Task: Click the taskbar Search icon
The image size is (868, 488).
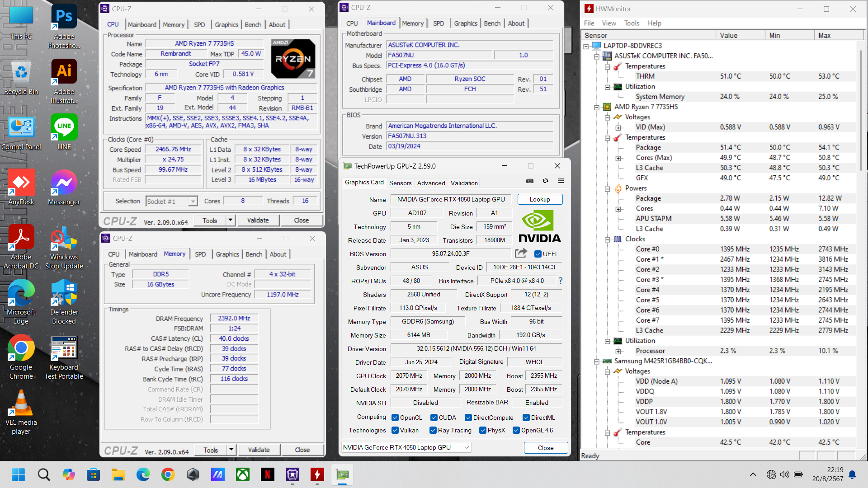Action: [44, 474]
